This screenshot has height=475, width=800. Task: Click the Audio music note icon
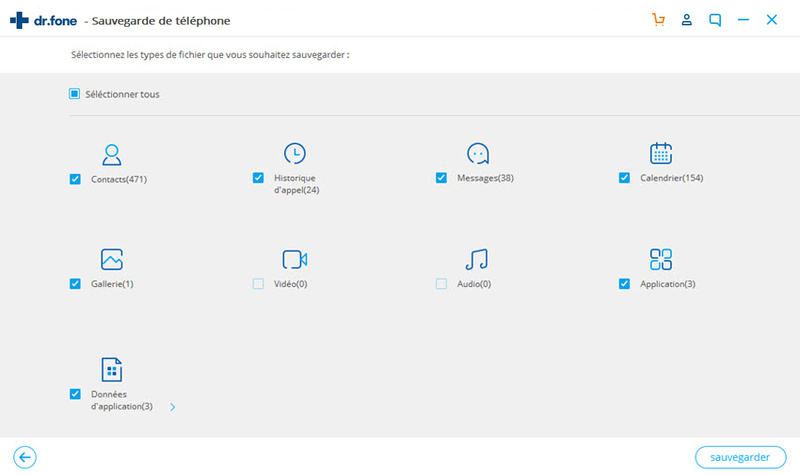477,259
